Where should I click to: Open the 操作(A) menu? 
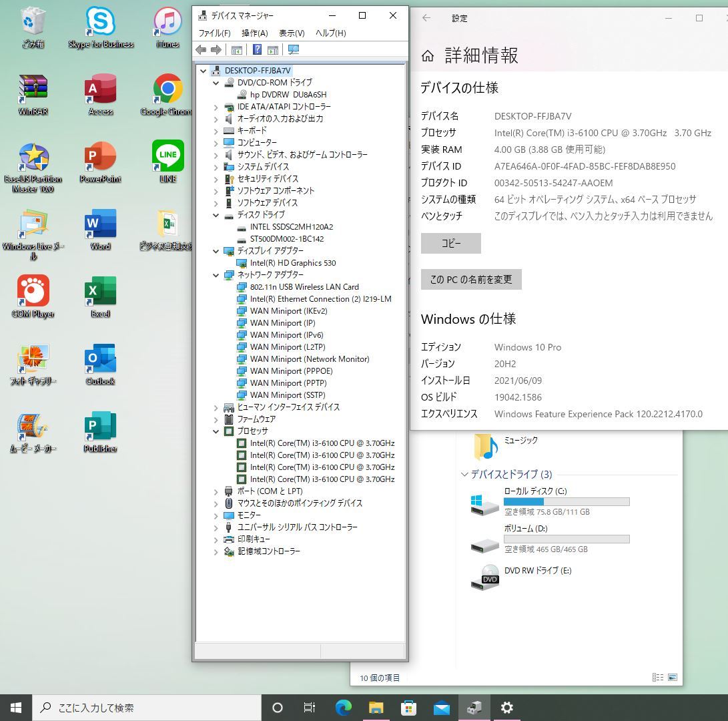(x=255, y=33)
